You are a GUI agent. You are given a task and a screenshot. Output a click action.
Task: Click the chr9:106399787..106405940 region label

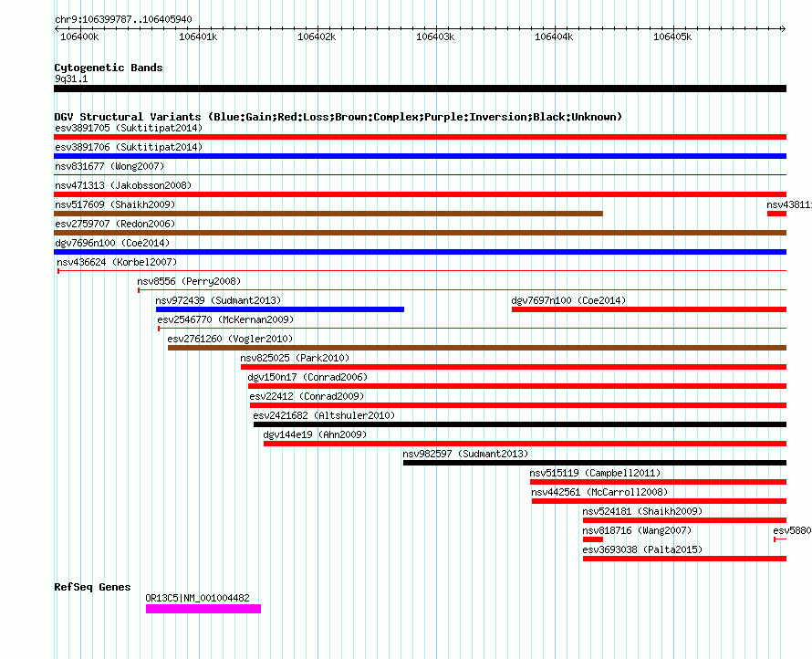(x=123, y=19)
